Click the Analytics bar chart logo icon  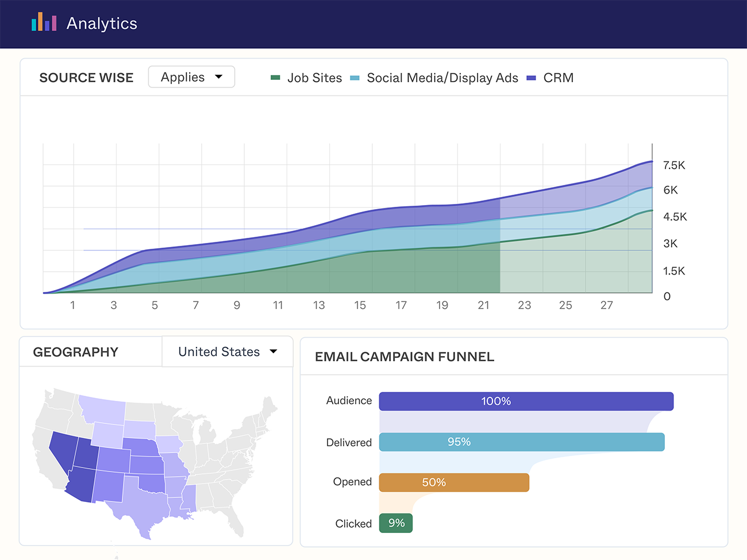pyautogui.click(x=44, y=22)
